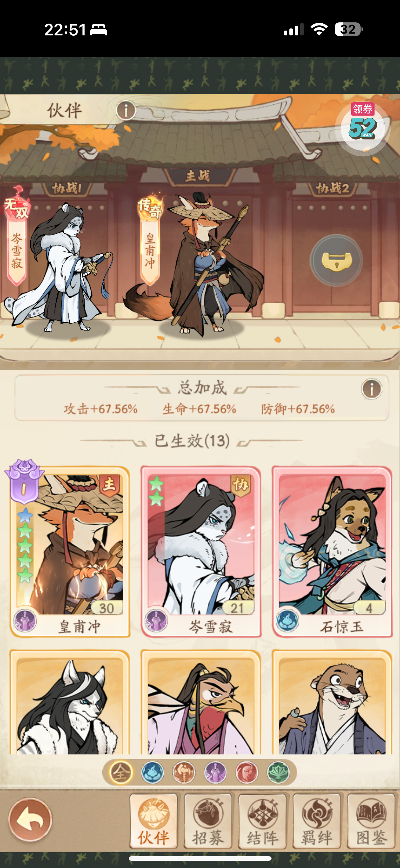Select the 皇甫冲 partner card
Image resolution: width=400 pixels, height=868 pixels.
point(70,552)
